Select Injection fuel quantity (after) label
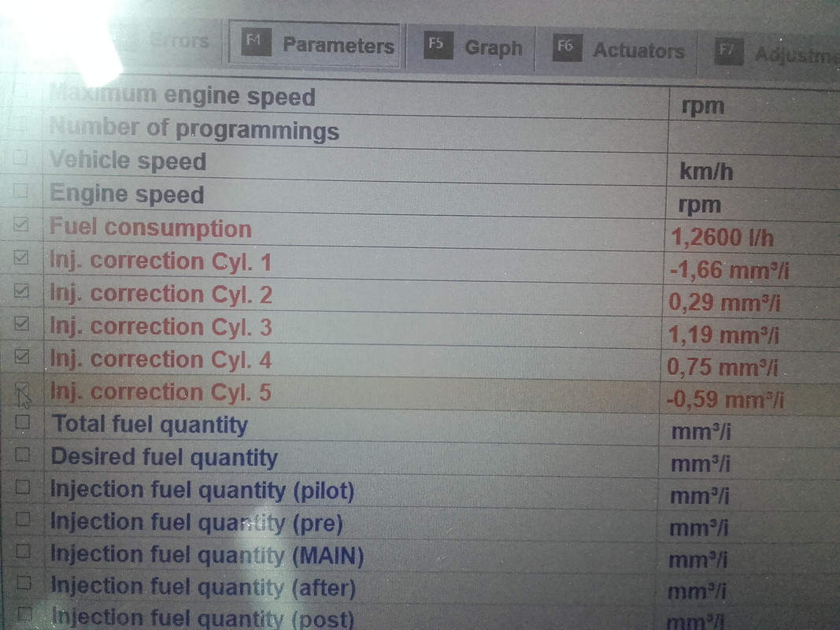Image resolution: width=840 pixels, height=630 pixels. [203, 587]
